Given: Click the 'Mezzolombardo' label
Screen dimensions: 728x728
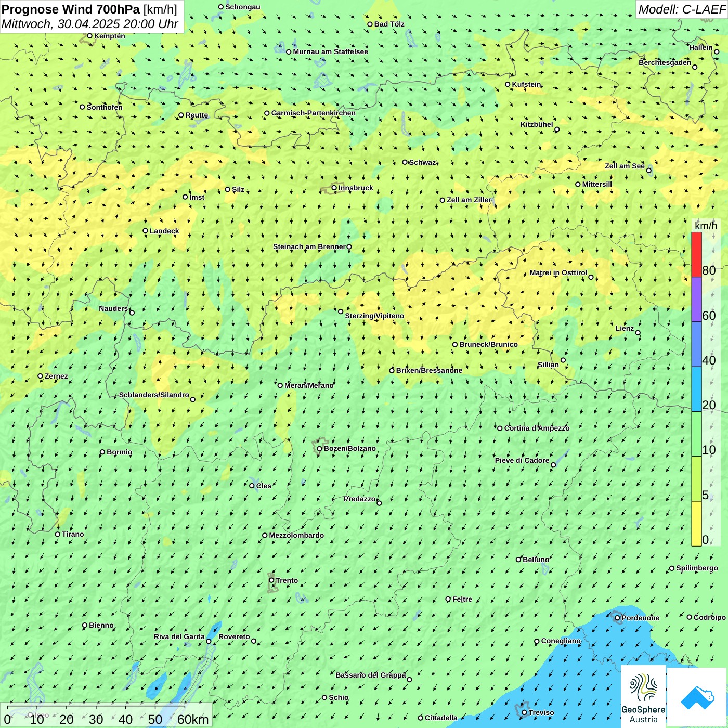Looking at the screenshot, I should tap(296, 535).
